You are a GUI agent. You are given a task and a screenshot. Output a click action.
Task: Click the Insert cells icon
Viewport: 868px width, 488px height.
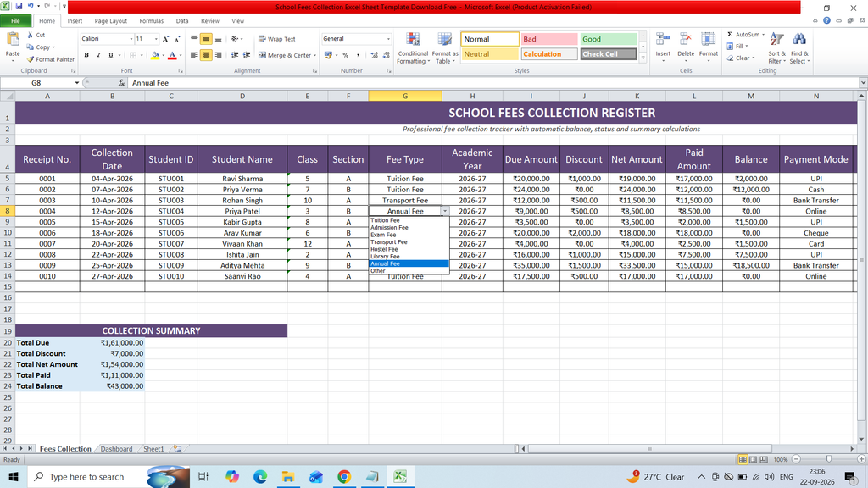click(x=663, y=41)
